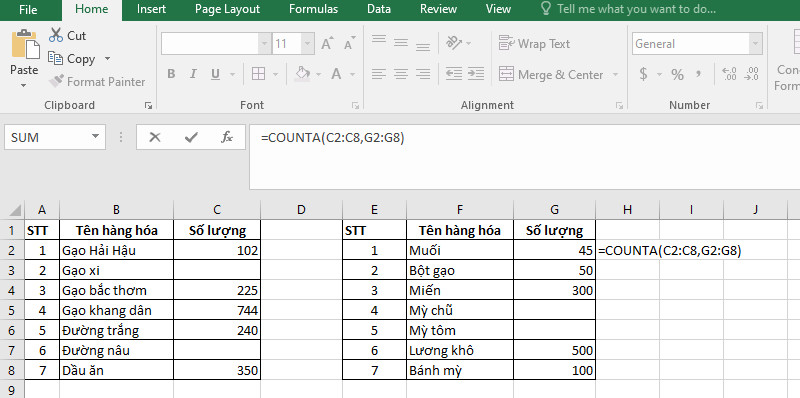Click the Decrease Indent icon
The width and height of the screenshot is (800, 398).
click(454, 74)
